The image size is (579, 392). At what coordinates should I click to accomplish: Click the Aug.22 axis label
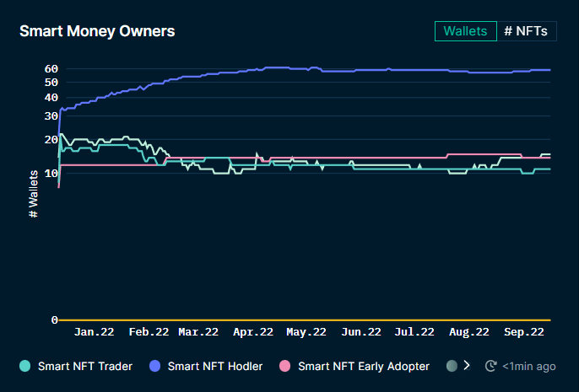coord(469,332)
